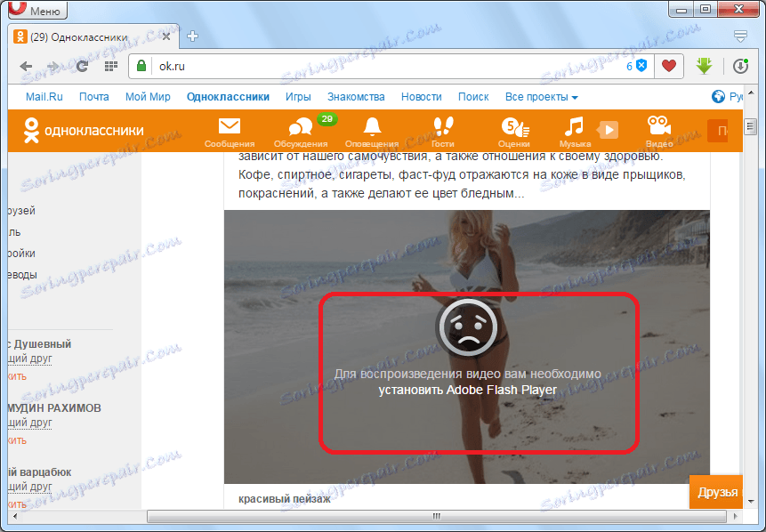The height and width of the screenshot is (532, 766).
Task: Open the Друзья button at bottom right
Action: 717,492
